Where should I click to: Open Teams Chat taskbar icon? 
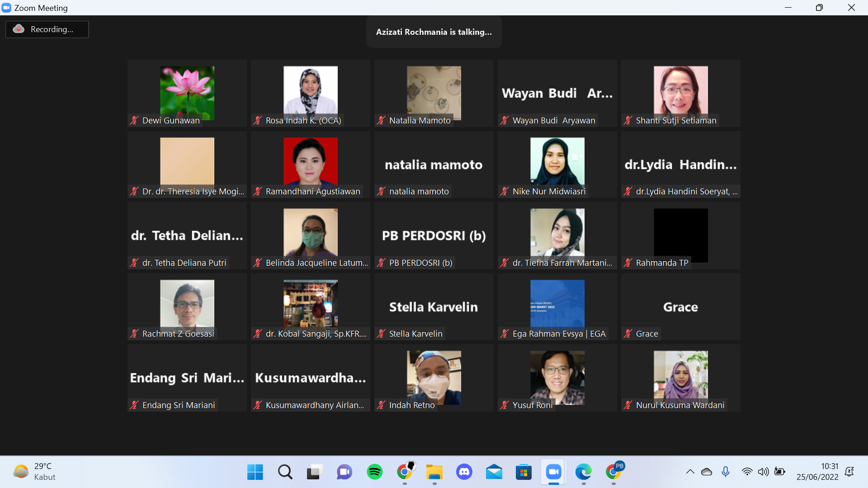coord(344,472)
